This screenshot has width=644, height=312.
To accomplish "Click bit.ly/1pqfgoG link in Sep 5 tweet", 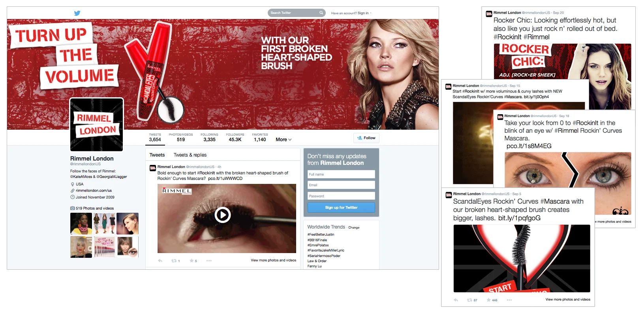I will tap(519, 218).
